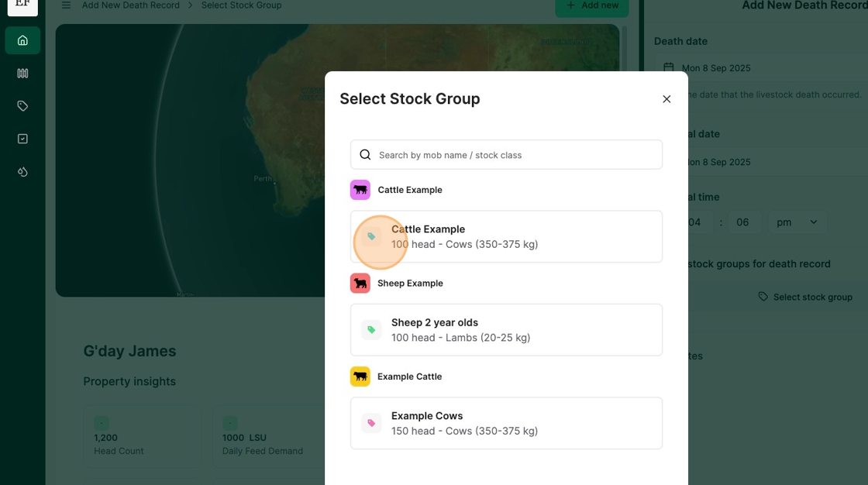Click the Add new button

(592, 6)
